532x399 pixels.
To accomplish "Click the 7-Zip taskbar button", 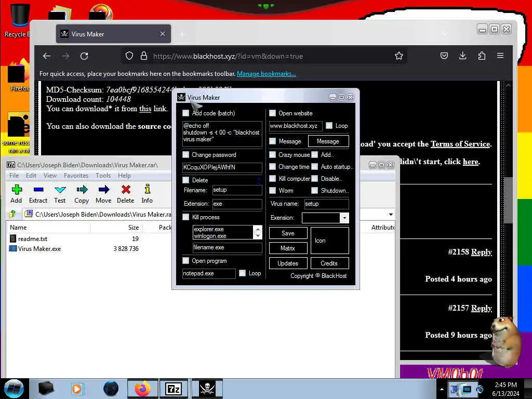I will (174, 389).
